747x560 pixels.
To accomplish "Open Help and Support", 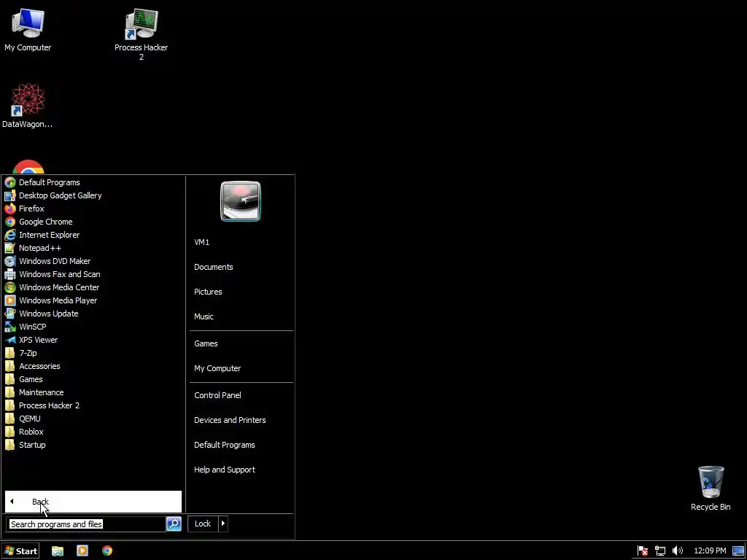I will (225, 470).
